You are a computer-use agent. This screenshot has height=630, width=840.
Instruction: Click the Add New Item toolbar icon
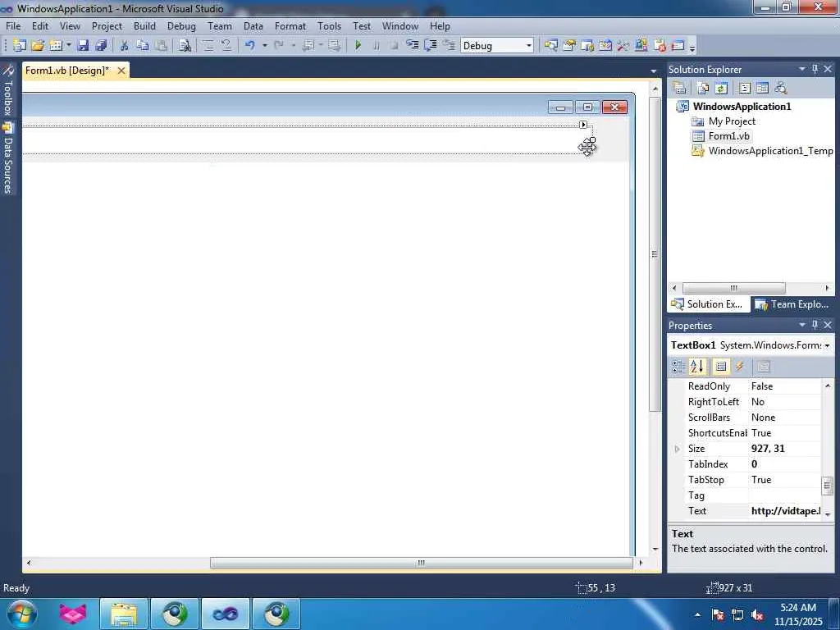coord(55,46)
